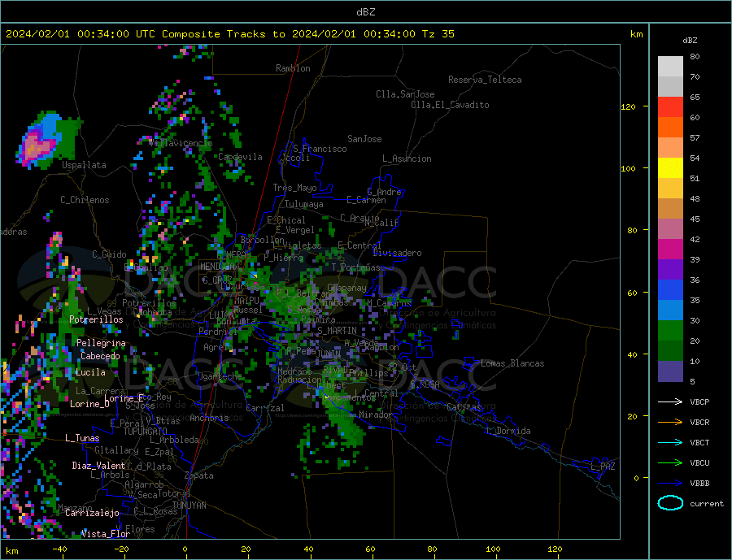Click the 'Ramblon' map label
The image size is (732, 560).
293,68
